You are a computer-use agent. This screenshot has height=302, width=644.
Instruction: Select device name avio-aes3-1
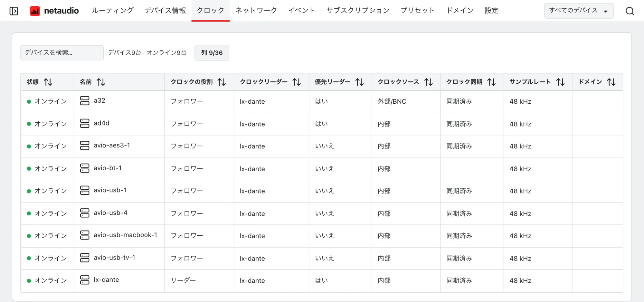[112, 145]
